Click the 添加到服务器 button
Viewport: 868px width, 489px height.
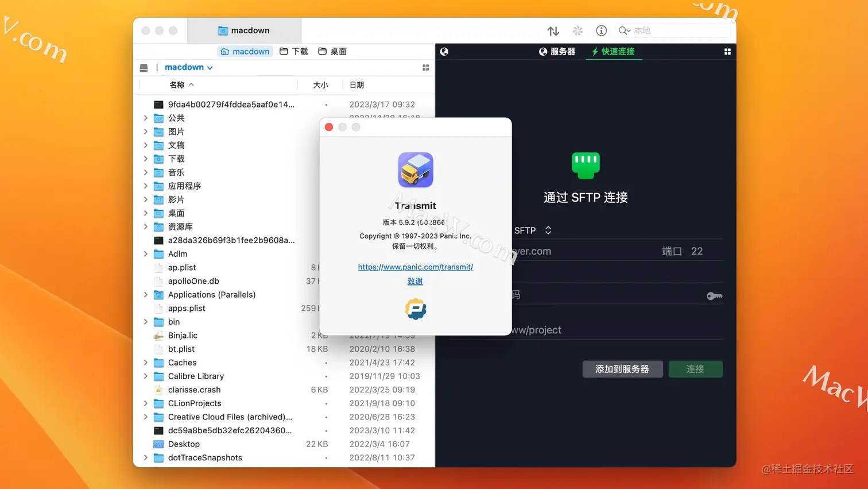[x=622, y=369]
